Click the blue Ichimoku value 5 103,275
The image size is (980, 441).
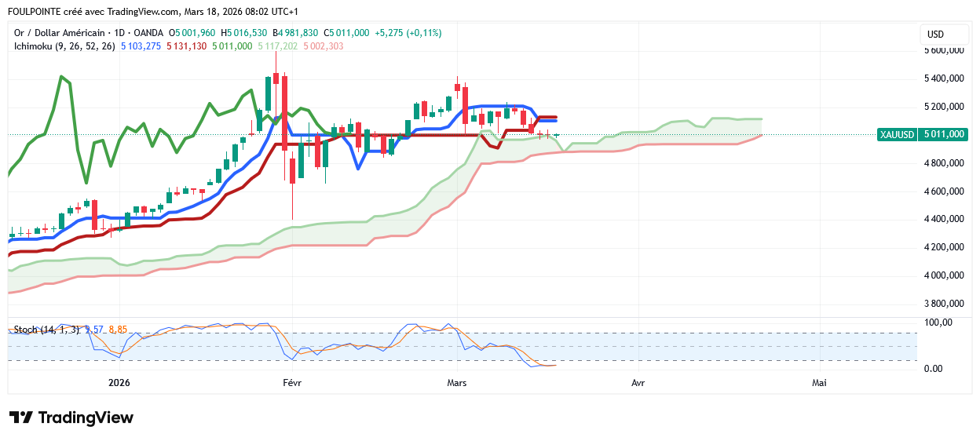tap(141, 46)
